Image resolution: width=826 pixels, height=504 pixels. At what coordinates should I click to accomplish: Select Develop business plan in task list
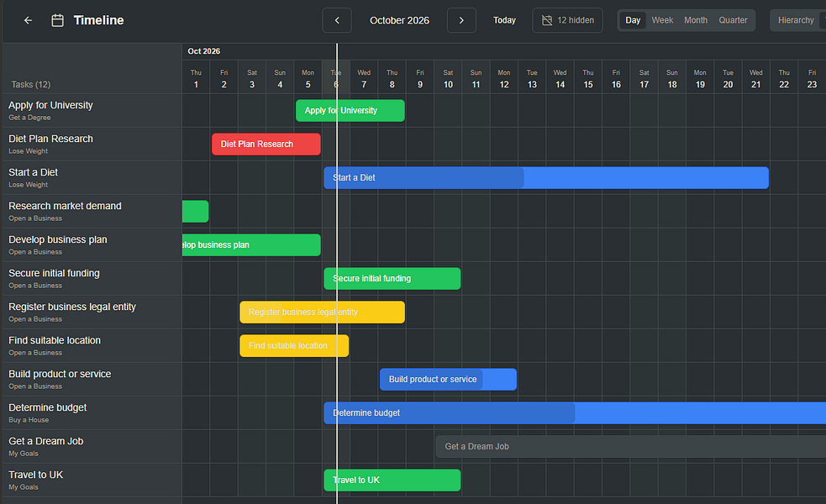(x=58, y=239)
